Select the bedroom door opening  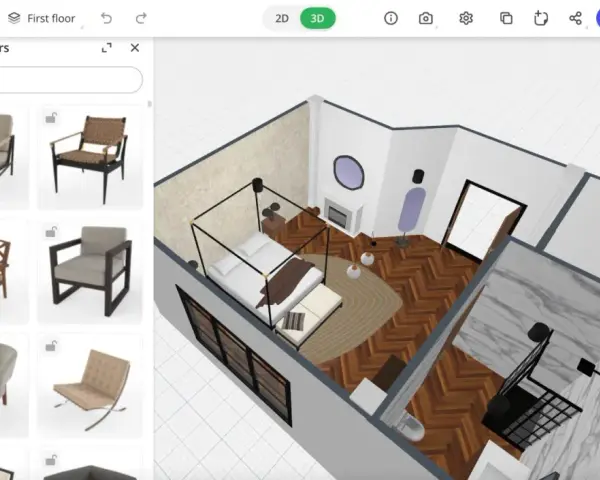coord(484,221)
